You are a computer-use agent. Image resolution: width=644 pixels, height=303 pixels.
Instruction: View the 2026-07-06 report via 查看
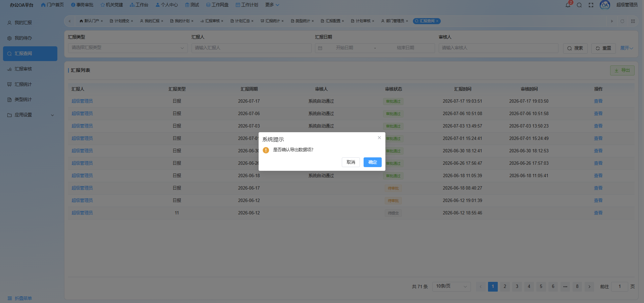coord(598,113)
